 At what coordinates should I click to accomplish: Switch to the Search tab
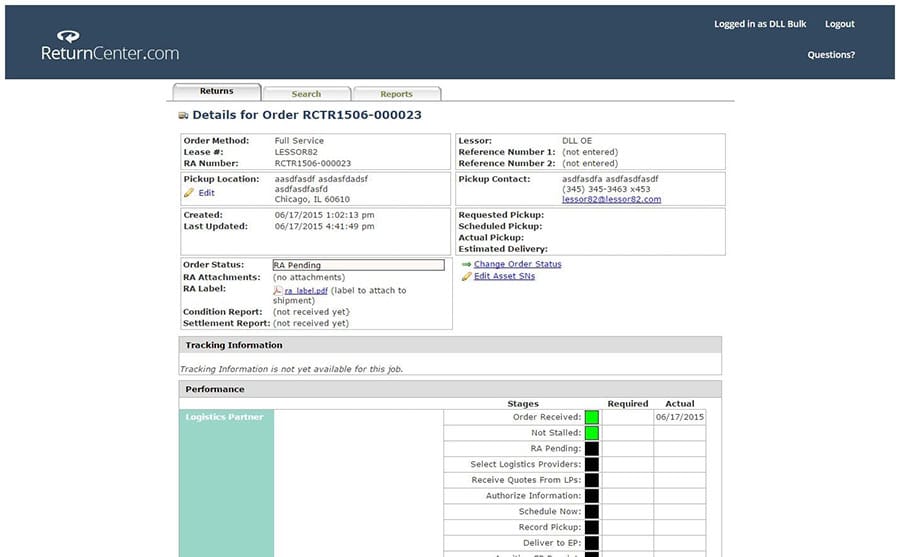click(x=306, y=94)
